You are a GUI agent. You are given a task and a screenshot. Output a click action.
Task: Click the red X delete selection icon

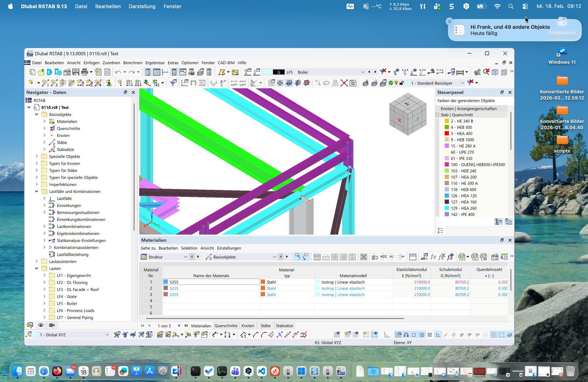coord(344,83)
